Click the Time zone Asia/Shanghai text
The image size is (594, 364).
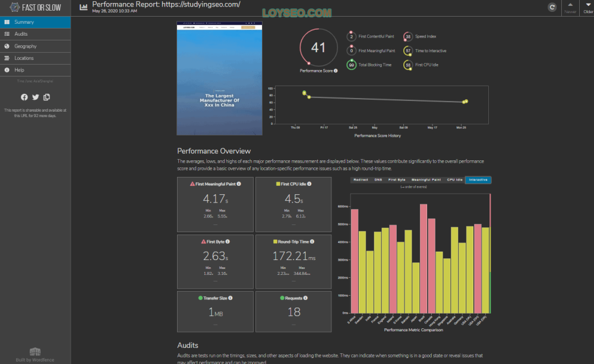click(x=35, y=81)
